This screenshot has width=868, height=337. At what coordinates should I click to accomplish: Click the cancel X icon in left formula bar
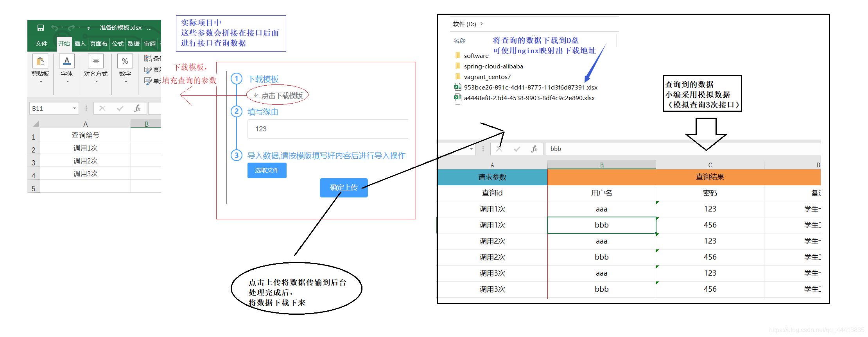coord(102,108)
